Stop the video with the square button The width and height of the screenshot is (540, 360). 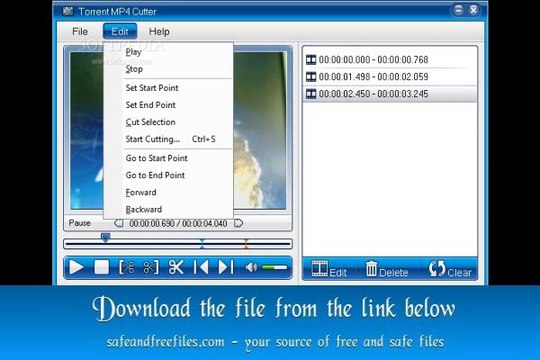pyautogui.click(x=102, y=267)
